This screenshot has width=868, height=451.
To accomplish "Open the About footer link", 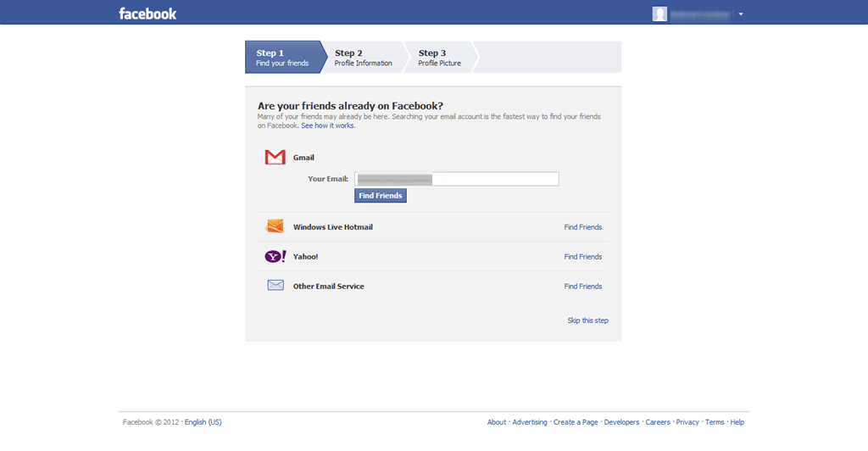I will (x=497, y=422).
